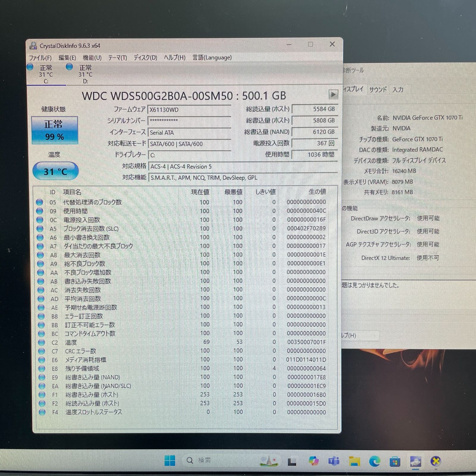Viewport: 476px width, 476px height.
Task: Click raw value 00350007001F
Action: [x=306, y=342]
